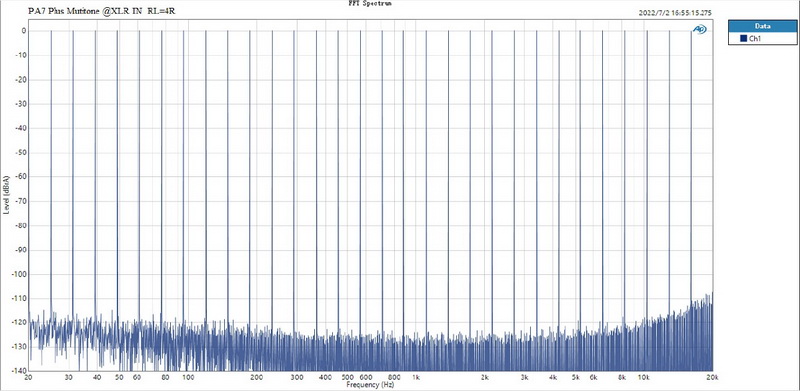Click the AP logo icon on graph
The width and height of the screenshot is (800, 391).
pos(699,30)
